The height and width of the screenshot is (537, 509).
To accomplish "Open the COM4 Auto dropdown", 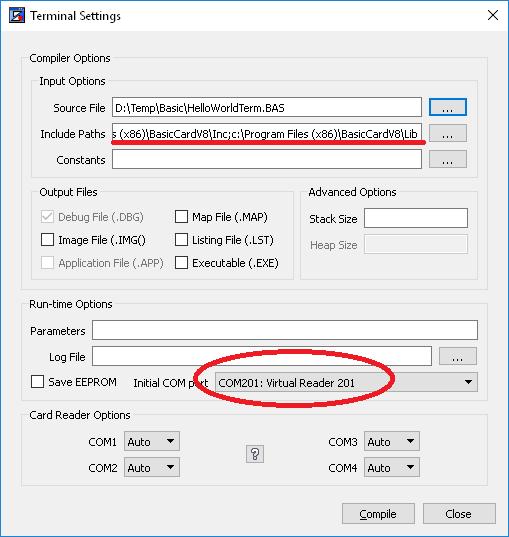I will 392,467.
